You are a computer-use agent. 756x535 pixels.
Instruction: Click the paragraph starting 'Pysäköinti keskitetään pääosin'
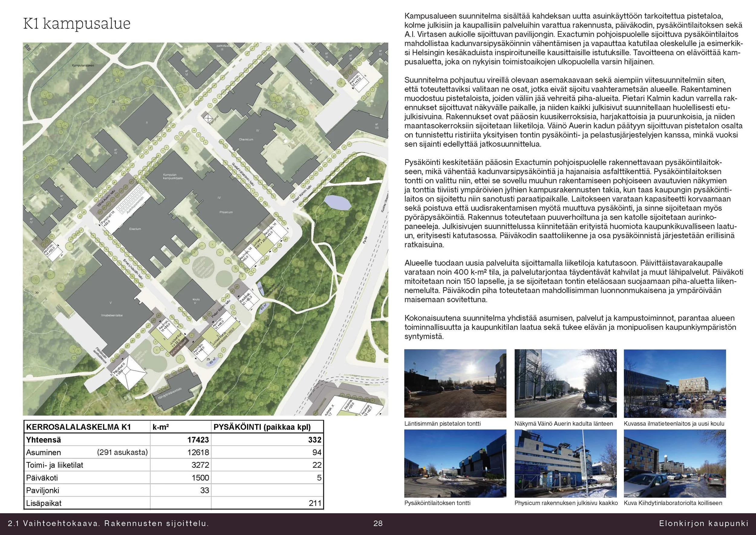tap(570, 204)
